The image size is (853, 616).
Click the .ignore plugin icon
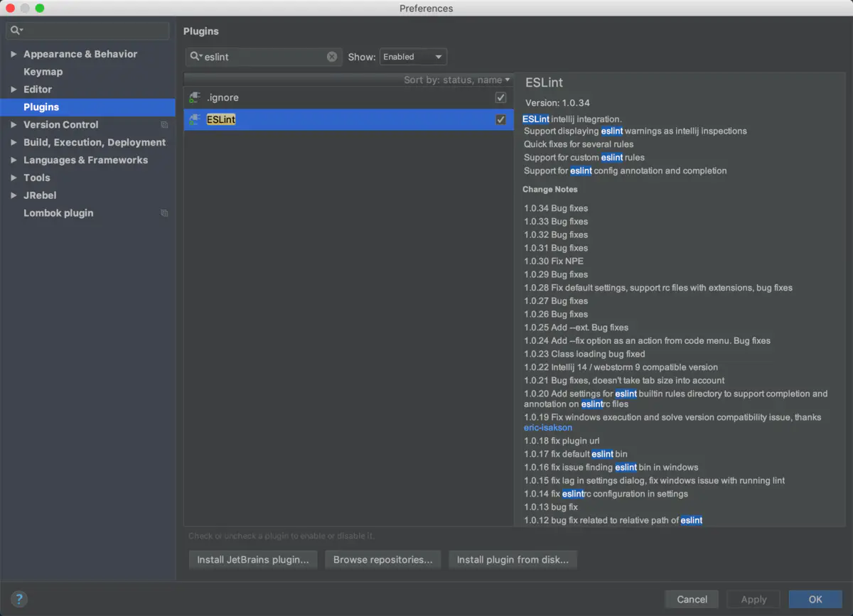195,97
